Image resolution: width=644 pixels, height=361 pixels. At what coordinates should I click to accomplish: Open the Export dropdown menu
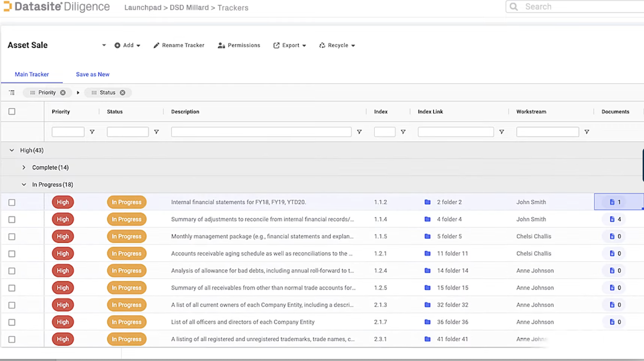(290, 45)
